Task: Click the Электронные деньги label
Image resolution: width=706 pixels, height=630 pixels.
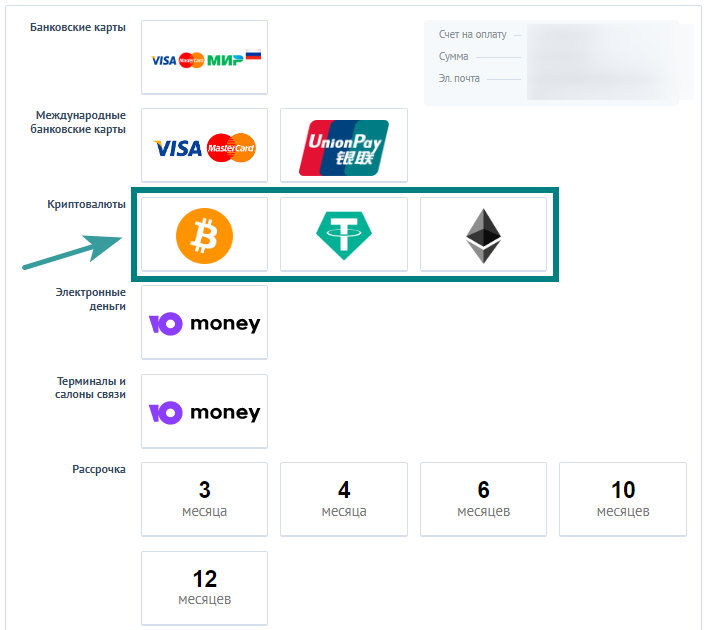Action: [91, 299]
